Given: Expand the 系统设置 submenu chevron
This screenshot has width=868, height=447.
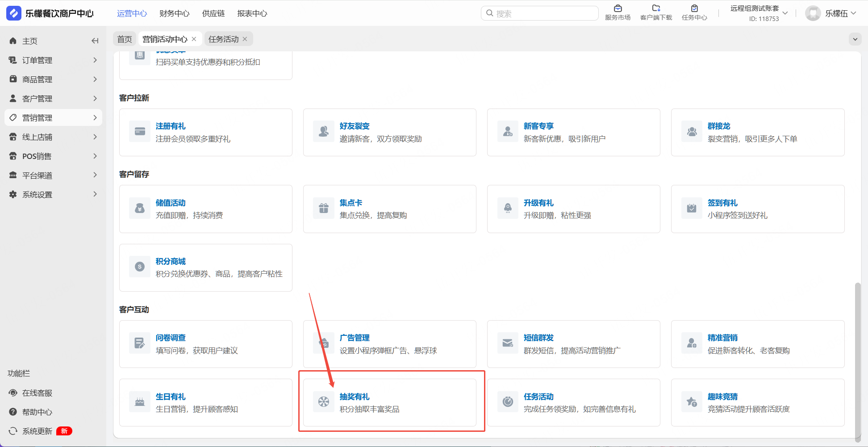Looking at the screenshot, I should pos(95,194).
